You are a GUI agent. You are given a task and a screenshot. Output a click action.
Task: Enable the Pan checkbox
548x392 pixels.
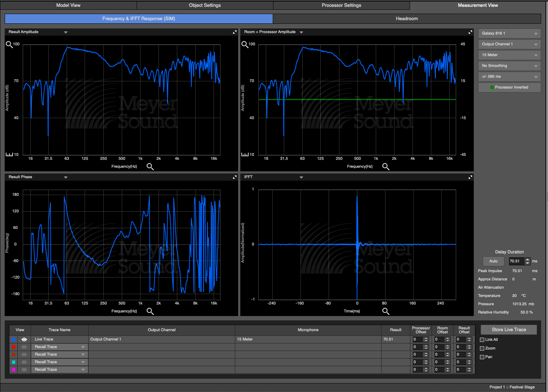point(482,357)
